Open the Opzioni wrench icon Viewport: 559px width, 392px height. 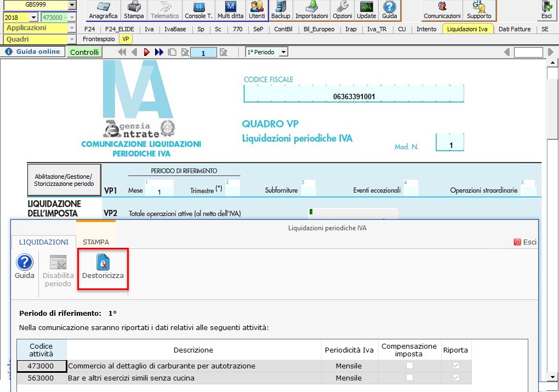(342, 10)
